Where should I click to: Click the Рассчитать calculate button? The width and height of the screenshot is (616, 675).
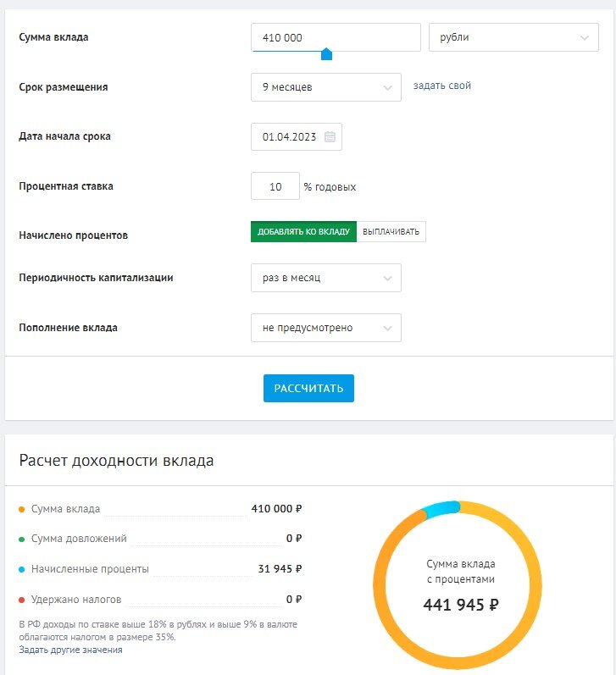click(x=308, y=388)
